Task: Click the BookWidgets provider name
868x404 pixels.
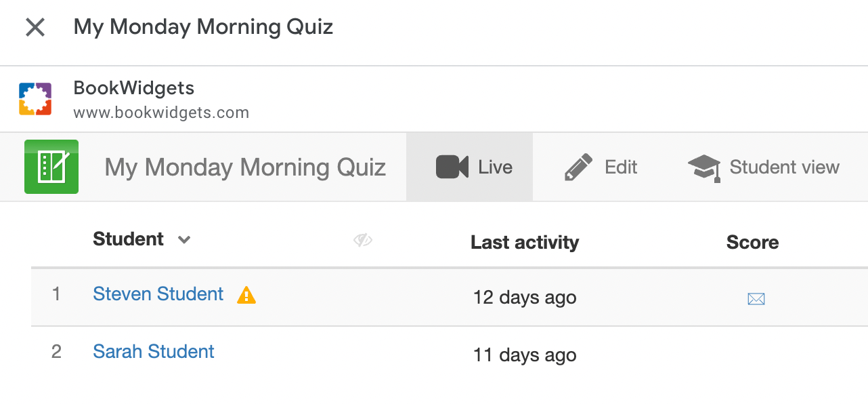Action: coord(133,88)
